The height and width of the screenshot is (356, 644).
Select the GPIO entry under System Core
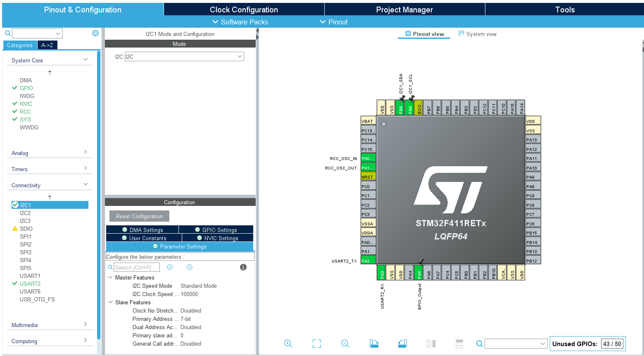coord(26,88)
